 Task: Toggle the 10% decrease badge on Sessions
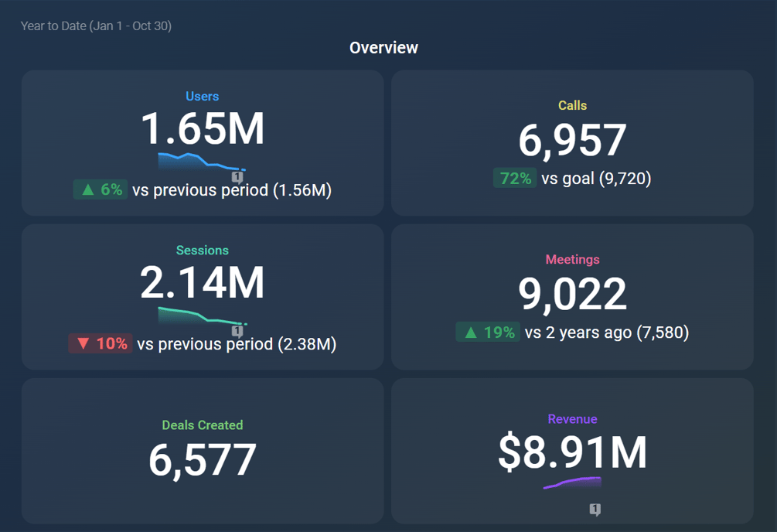[x=100, y=344]
